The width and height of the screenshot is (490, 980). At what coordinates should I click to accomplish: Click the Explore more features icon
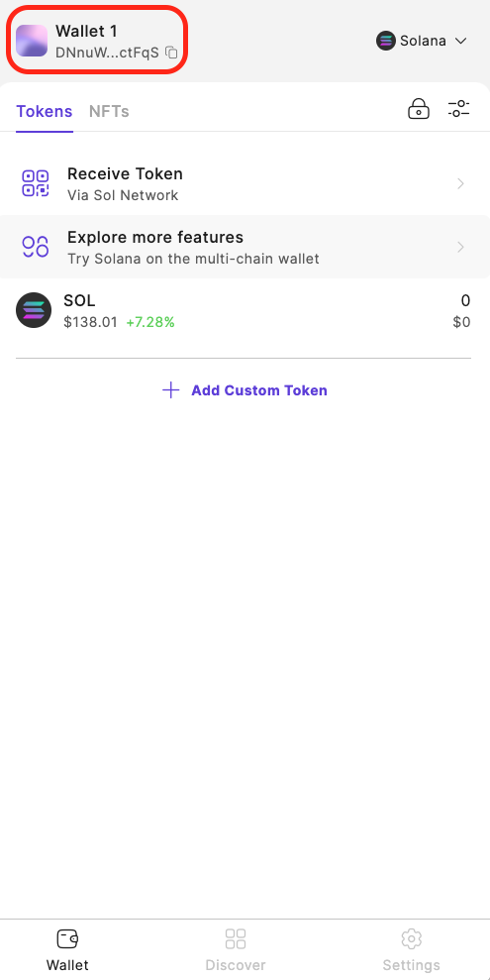[36, 247]
